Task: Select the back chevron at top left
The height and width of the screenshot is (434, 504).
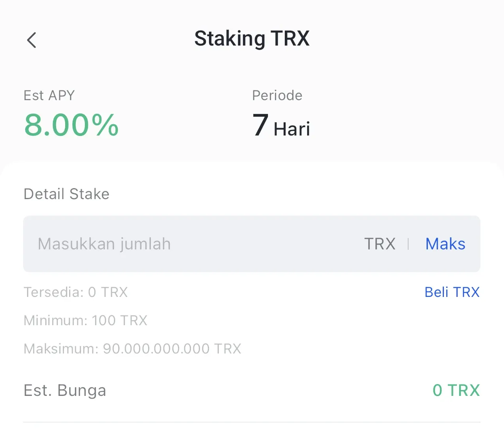Action: pyautogui.click(x=31, y=40)
